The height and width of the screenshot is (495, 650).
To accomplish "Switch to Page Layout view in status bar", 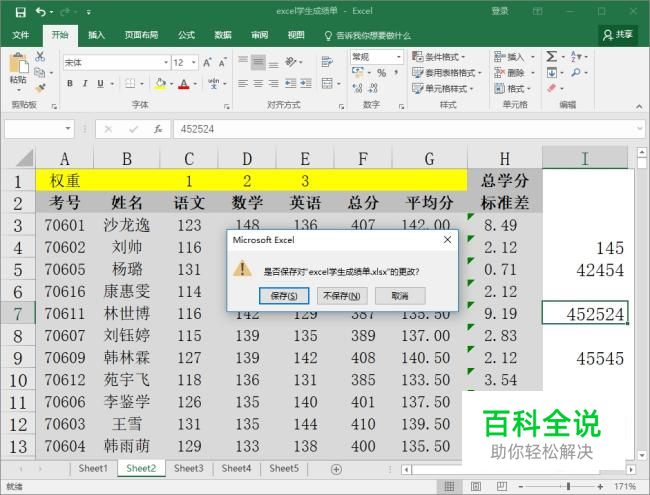I will point(475,486).
